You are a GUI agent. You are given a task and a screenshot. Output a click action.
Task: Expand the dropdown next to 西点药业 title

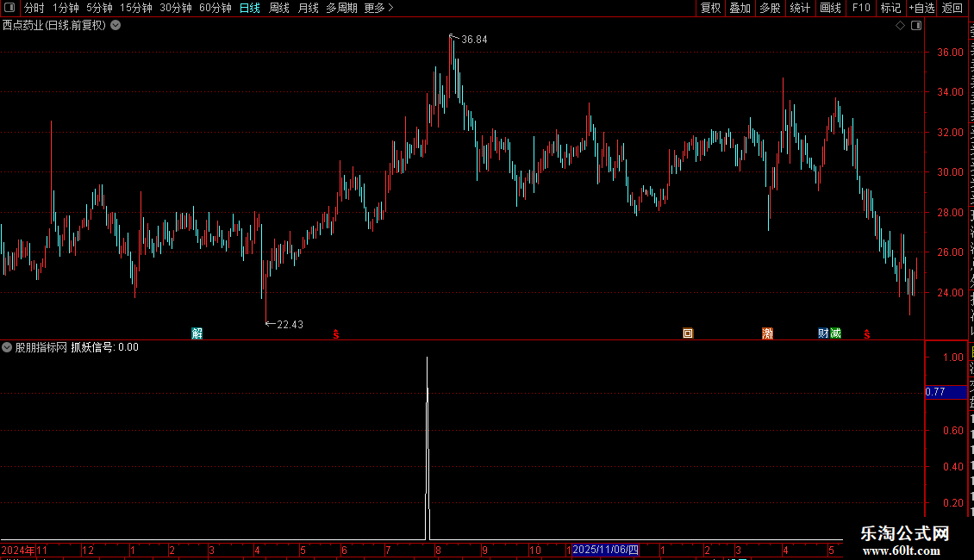tap(116, 25)
